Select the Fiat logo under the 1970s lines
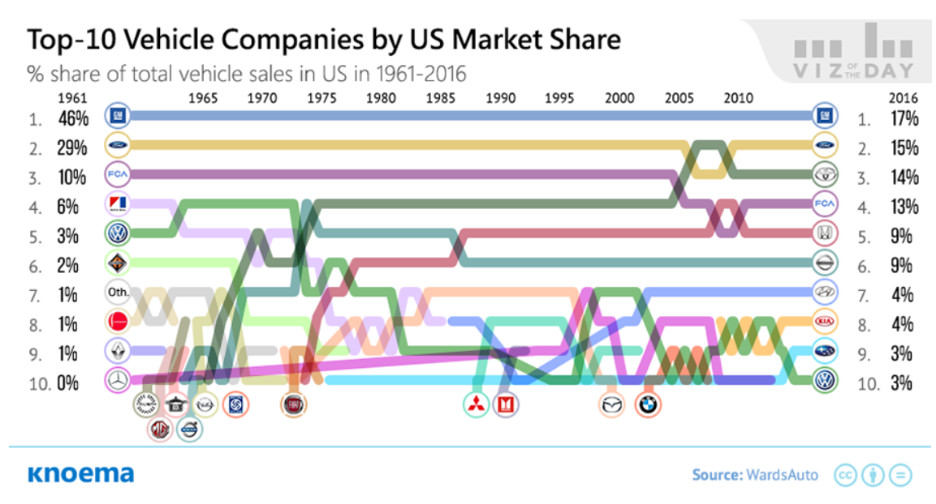The image size is (936, 504). tap(293, 405)
